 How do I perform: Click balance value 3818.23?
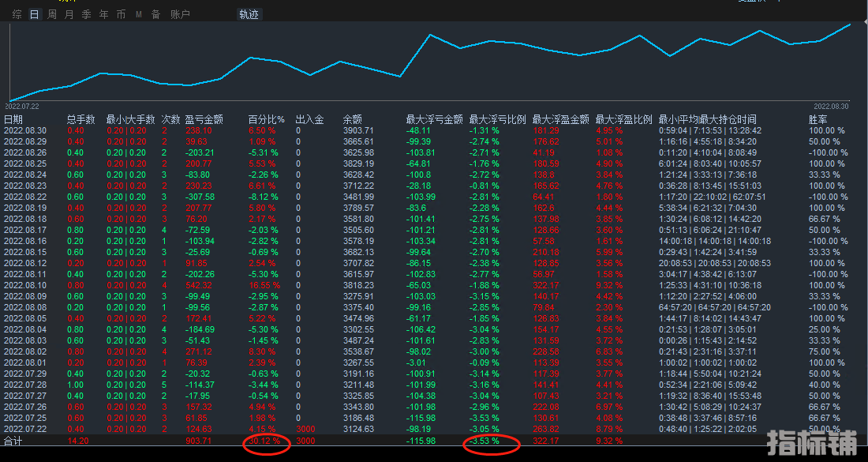click(x=358, y=285)
